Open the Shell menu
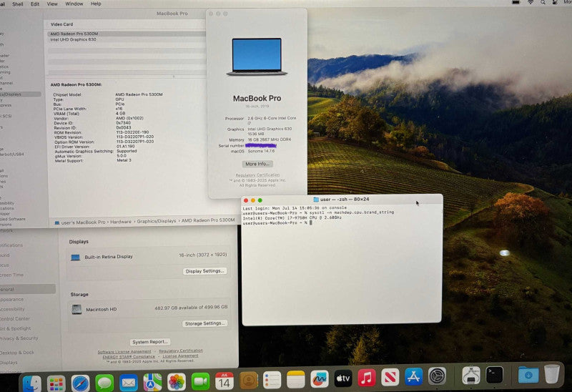Screen dimensions: 572x392 point(17,4)
